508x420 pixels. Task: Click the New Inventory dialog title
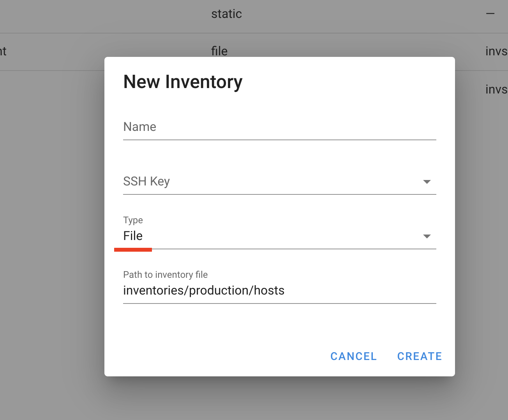183,82
